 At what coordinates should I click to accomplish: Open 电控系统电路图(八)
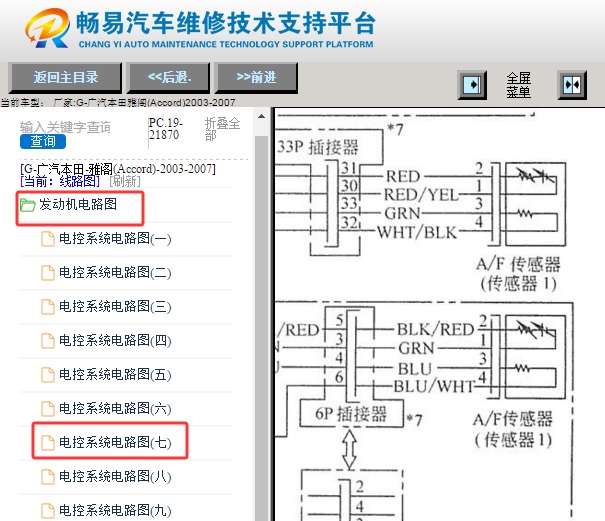(115, 476)
